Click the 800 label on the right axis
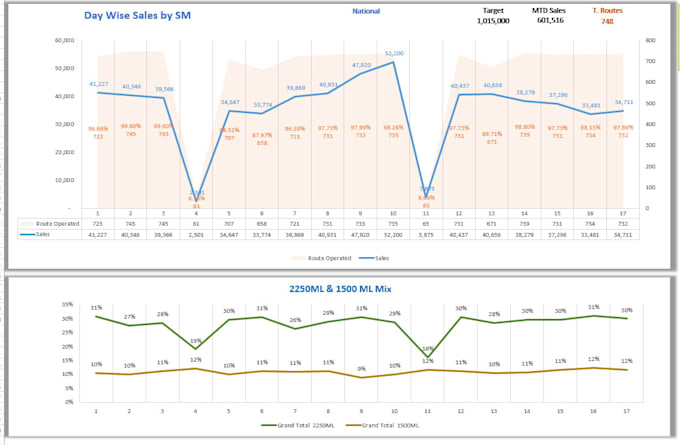 tap(651, 40)
